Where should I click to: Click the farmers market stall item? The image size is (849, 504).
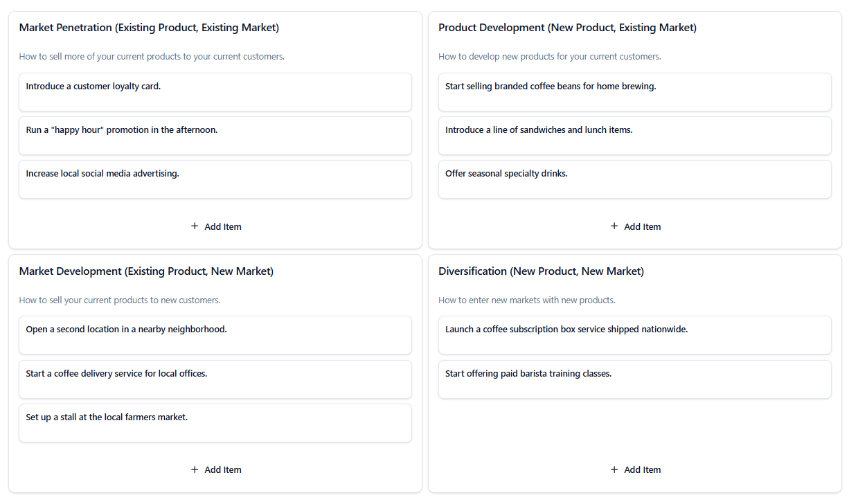(215, 422)
